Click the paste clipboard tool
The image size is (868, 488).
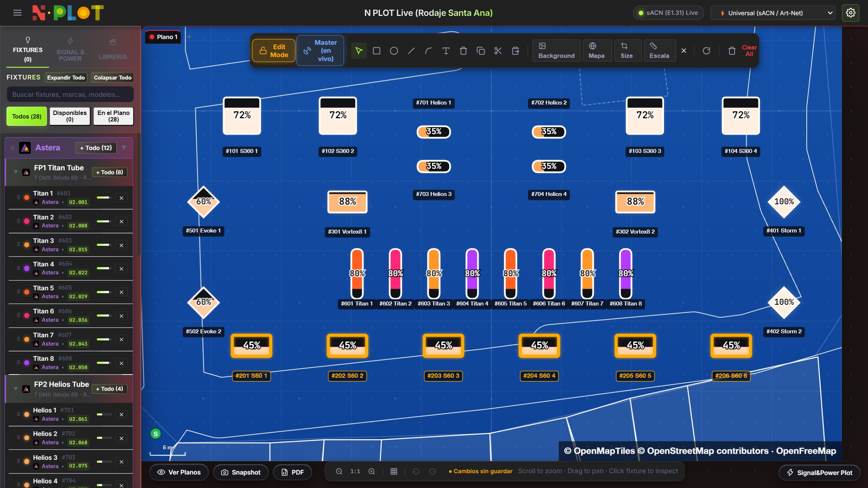(x=516, y=51)
